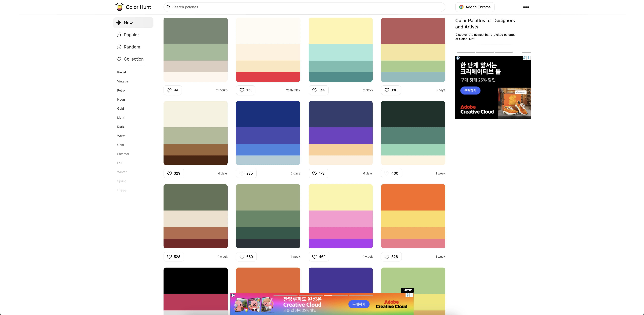Screen dimensions: 644x315
Task: Copy the dark green swatch in 400-likes palette
Action: coord(413,114)
